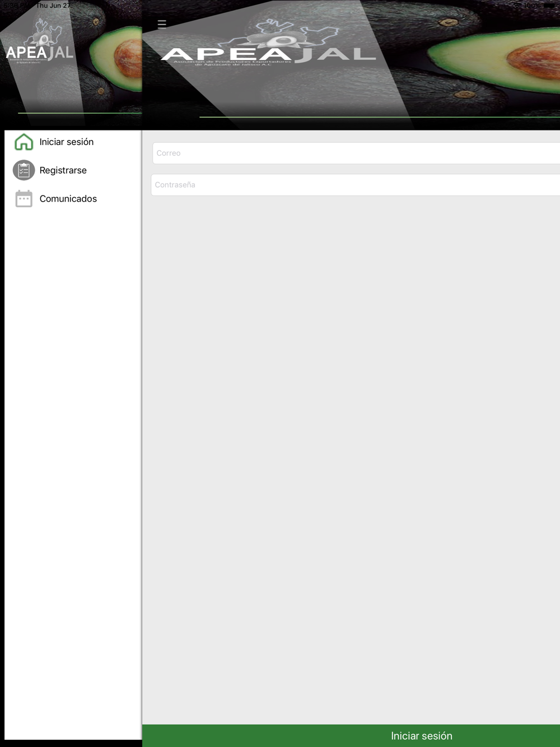Focus the Correo input field

point(356,153)
